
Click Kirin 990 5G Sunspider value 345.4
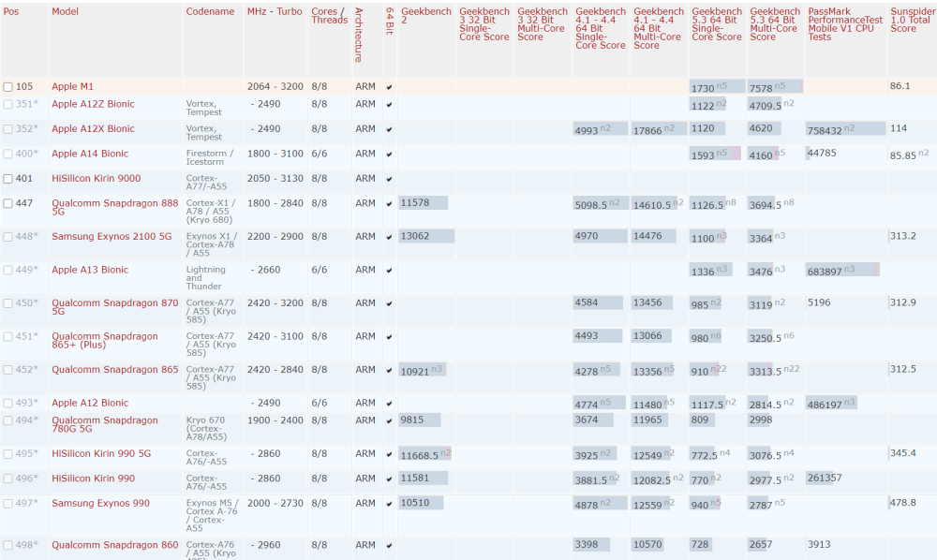[903, 453]
